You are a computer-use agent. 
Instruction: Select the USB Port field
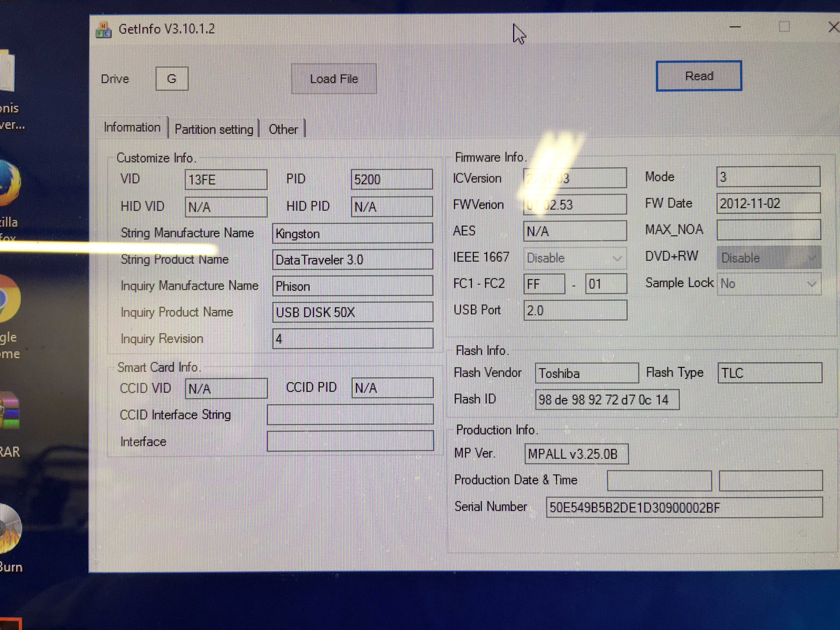575,310
